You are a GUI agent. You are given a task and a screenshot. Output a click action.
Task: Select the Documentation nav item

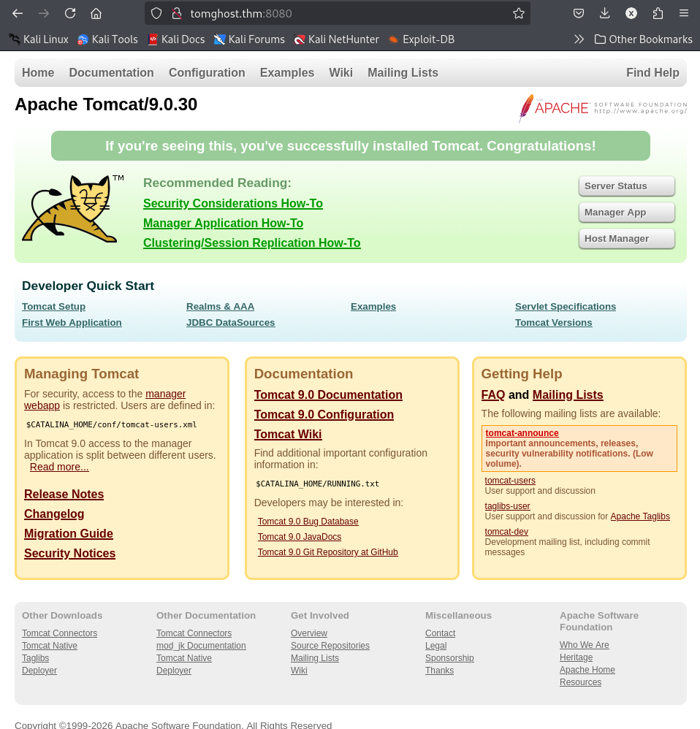point(111,72)
